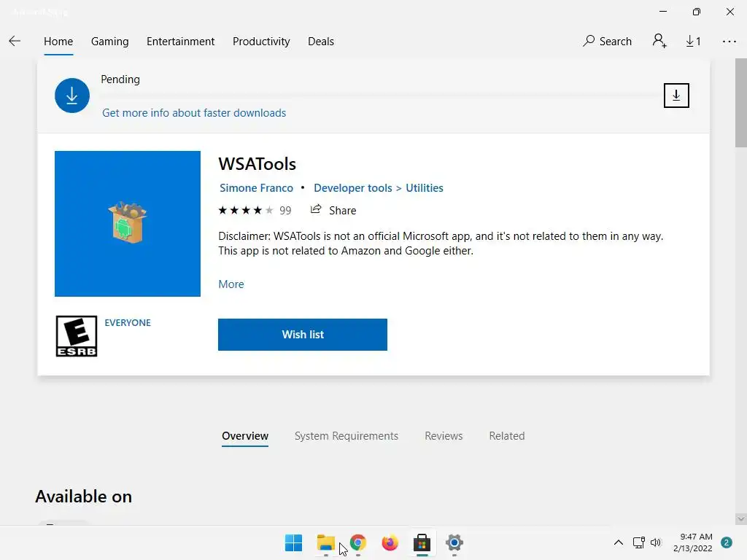Share the WSATools app
Screen dimensions: 747x560
tap(333, 210)
